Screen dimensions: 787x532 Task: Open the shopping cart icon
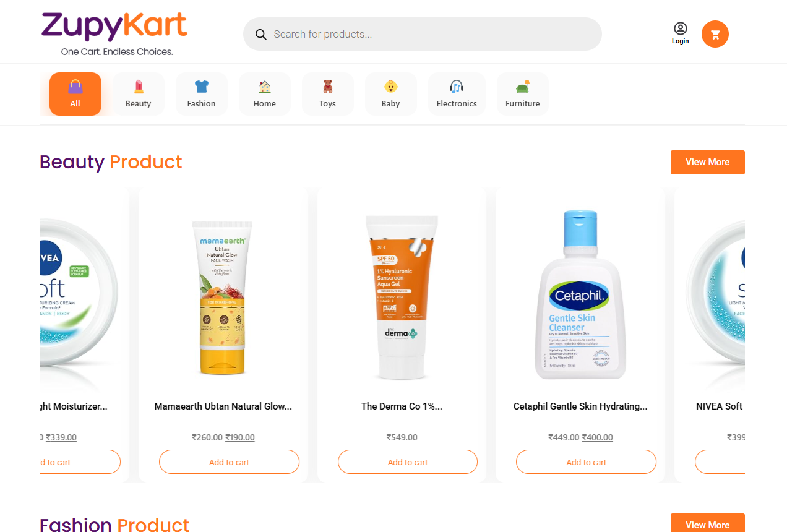click(x=715, y=34)
